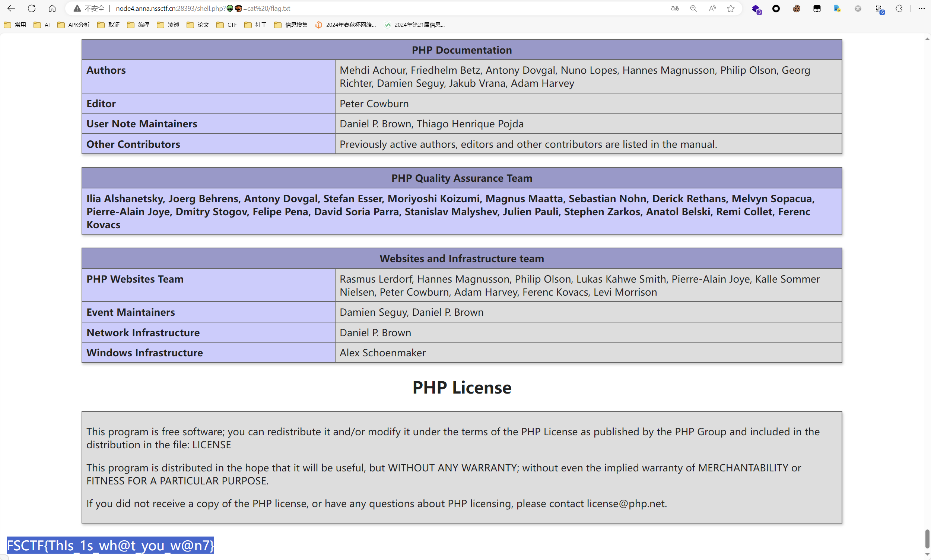
Task: Open the zoom magnifier in address bar
Action: point(693,8)
